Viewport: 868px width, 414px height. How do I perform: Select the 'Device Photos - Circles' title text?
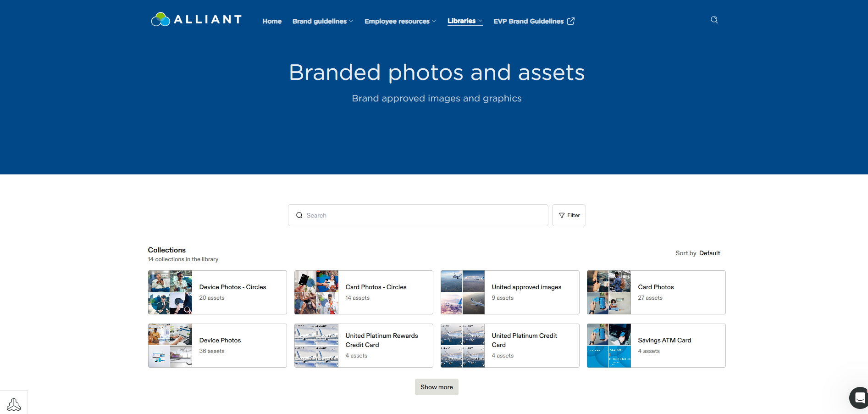click(x=232, y=287)
